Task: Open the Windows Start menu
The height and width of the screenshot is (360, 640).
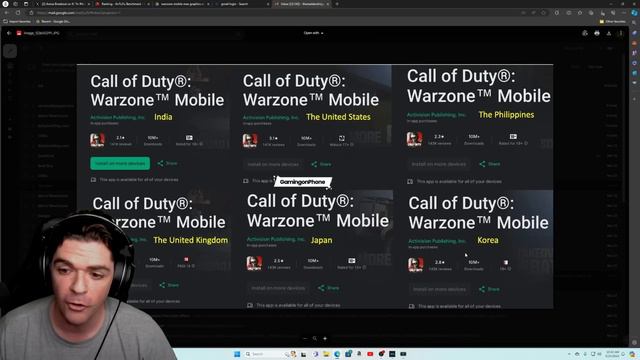Action: click(237, 354)
